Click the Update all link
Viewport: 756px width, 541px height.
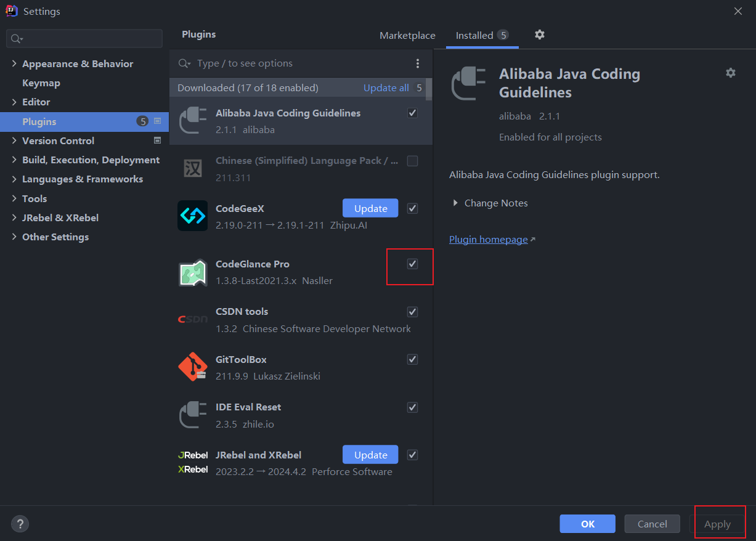[x=386, y=87]
